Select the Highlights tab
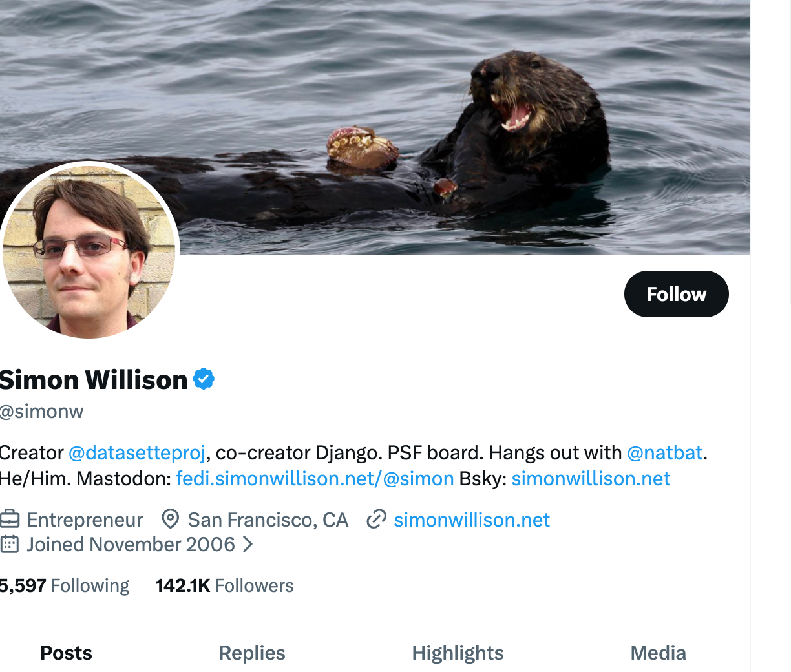Viewport: 791px width, 672px height. point(458,653)
